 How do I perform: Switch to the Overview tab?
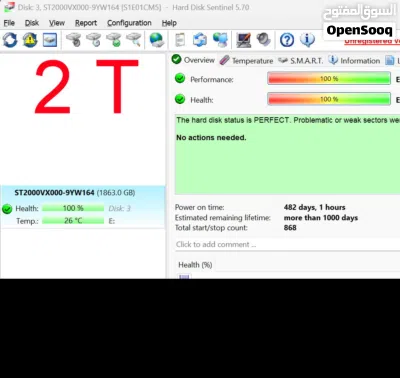coord(193,60)
